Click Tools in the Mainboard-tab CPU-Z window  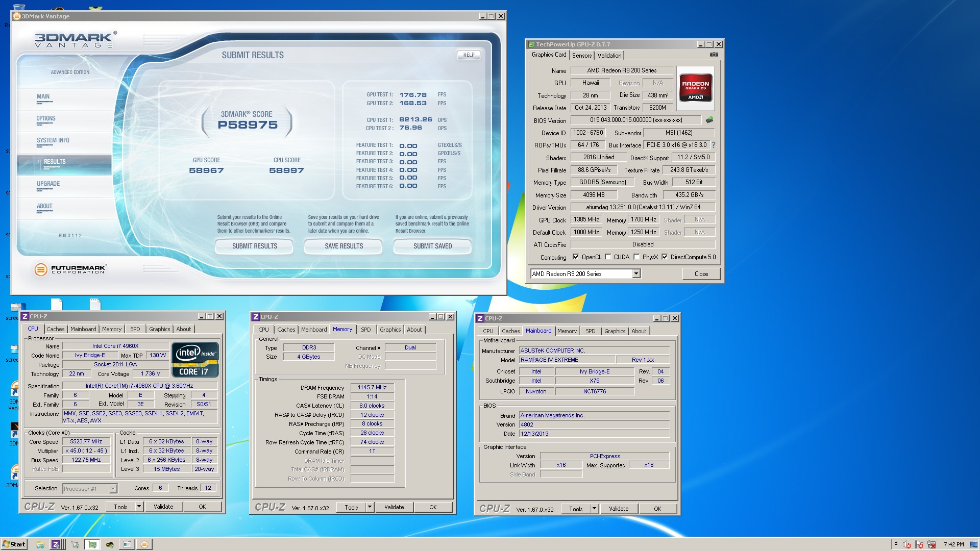(576, 509)
